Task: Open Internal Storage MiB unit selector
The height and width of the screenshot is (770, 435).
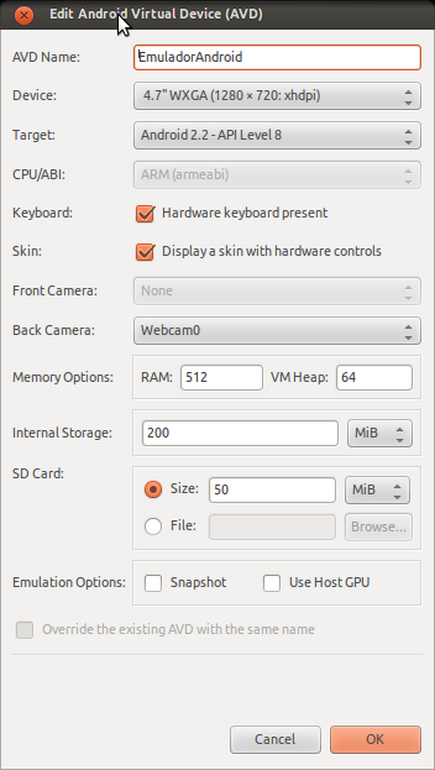Action: tap(380, 434)
